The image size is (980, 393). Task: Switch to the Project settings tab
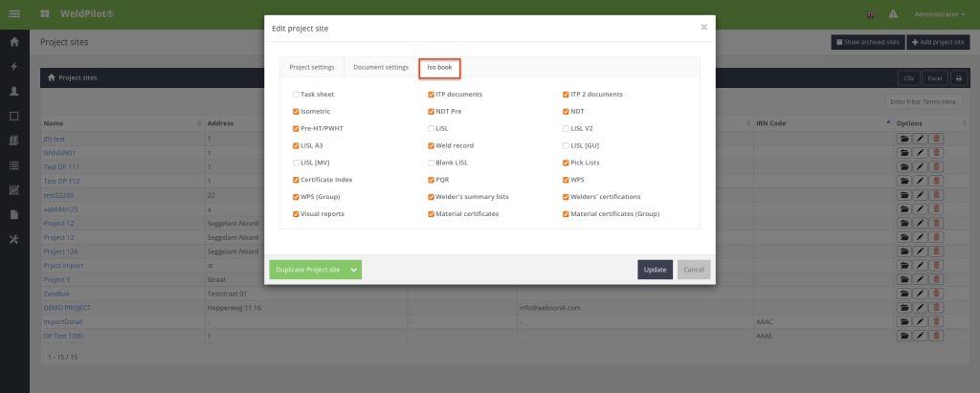coord(312,67)
